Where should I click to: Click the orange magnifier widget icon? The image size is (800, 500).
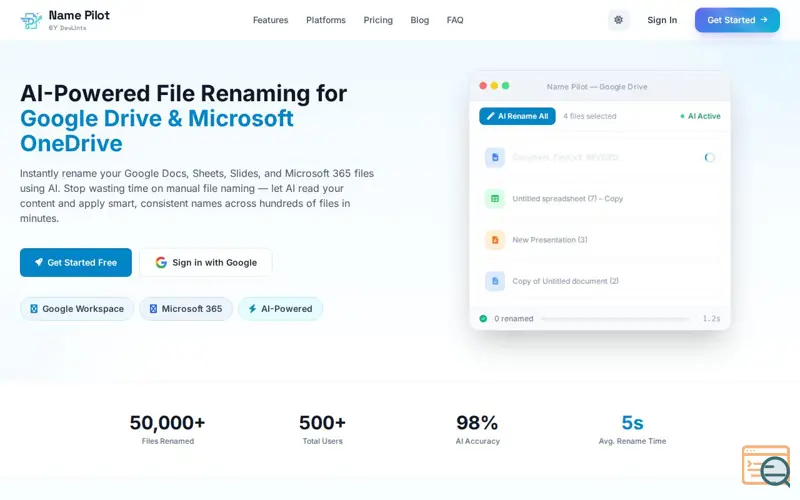pos(766,466)
